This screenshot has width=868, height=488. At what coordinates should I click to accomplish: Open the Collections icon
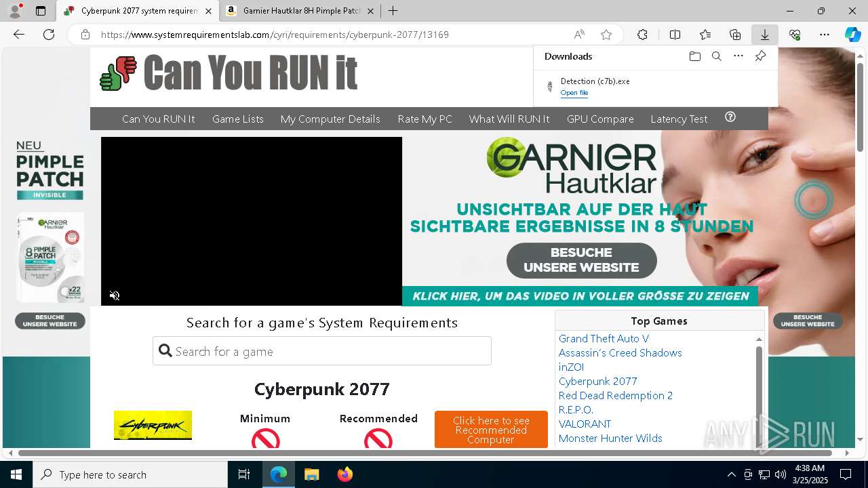coord(735,35)
